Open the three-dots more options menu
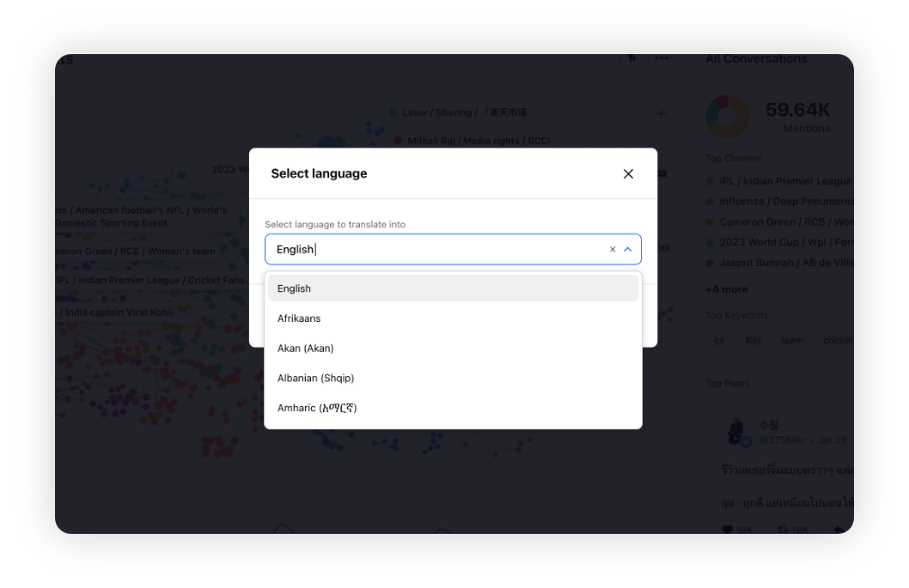 tap(662, 59)
